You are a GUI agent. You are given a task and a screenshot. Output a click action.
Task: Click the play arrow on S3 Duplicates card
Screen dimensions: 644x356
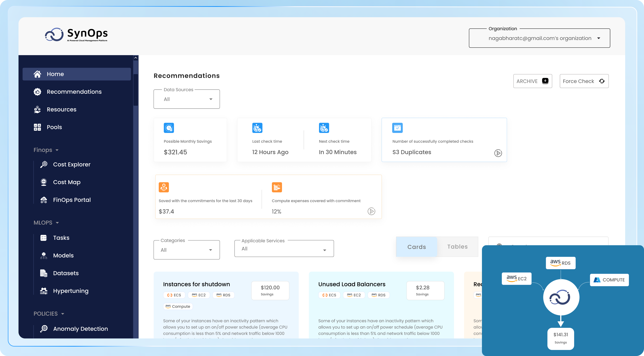click(x=498, y=153)
